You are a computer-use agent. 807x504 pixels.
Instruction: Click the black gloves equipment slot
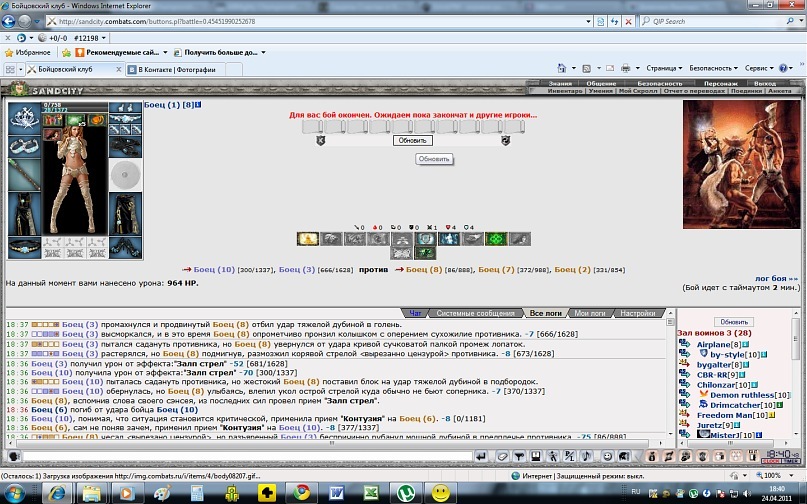click(x=125, y=147)
